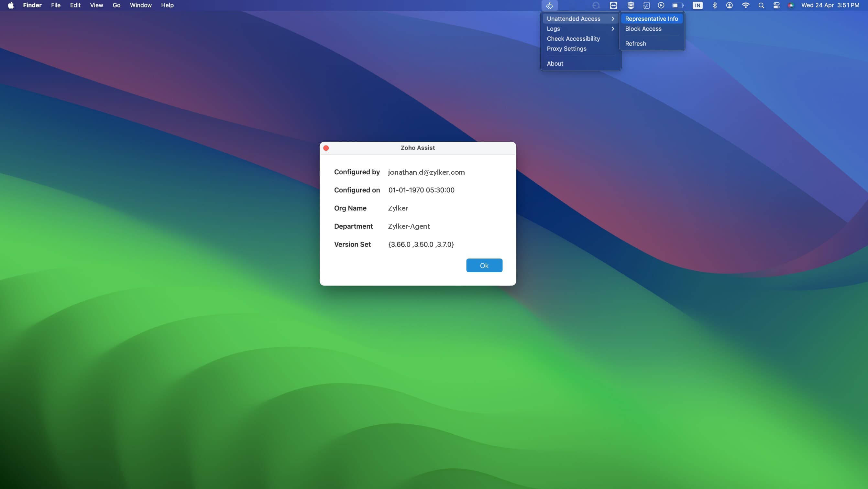Choose Block Access from submenu

tap(643, 29)
